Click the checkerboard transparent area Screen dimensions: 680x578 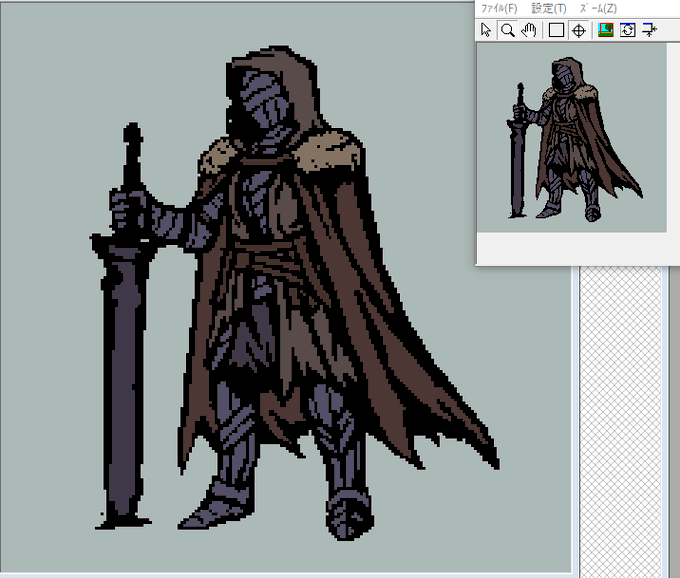click(620, 421)
